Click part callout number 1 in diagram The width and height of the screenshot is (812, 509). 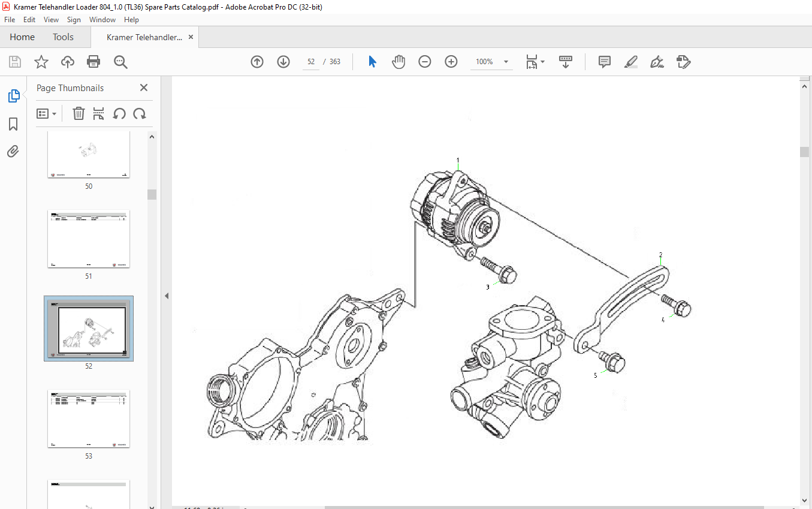click(x=458, y=160)
